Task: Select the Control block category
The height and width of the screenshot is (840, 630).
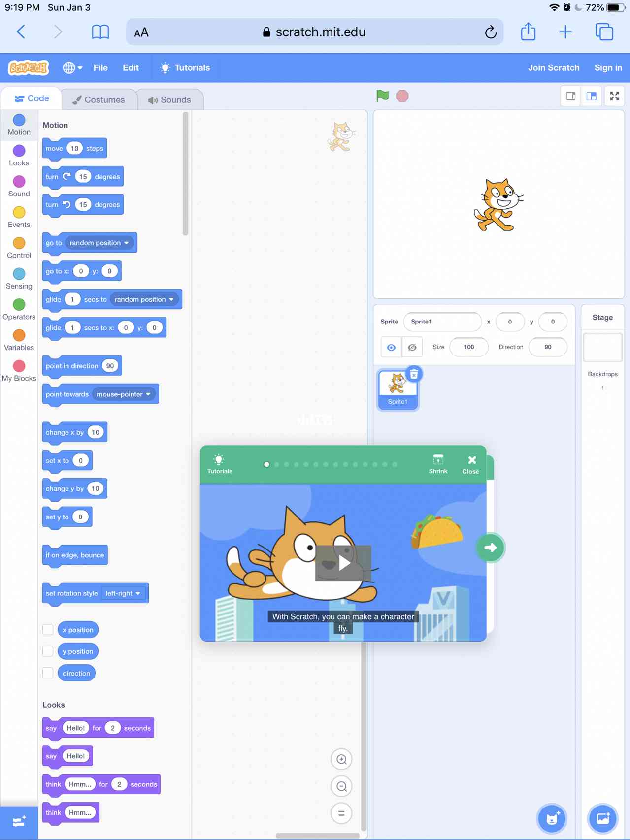Action: 19,248
